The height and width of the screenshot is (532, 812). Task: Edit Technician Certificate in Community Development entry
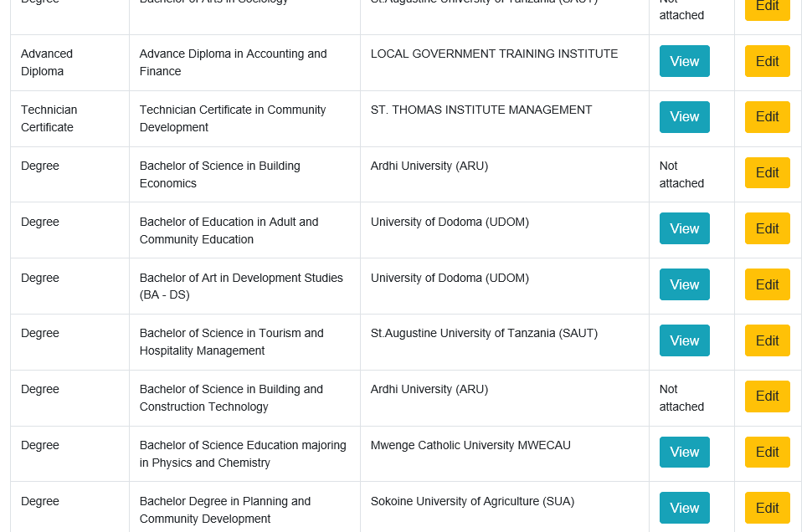767,117
